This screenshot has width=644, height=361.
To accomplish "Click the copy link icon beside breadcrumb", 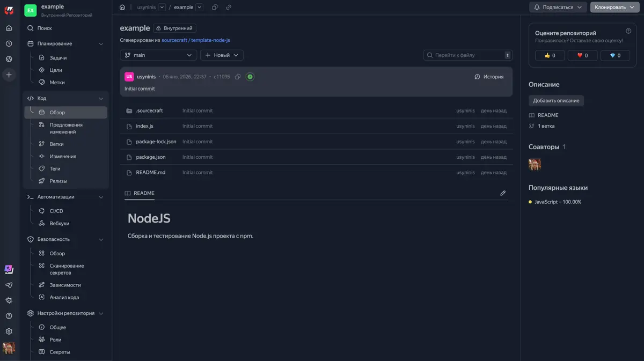I will click(229, 7).
